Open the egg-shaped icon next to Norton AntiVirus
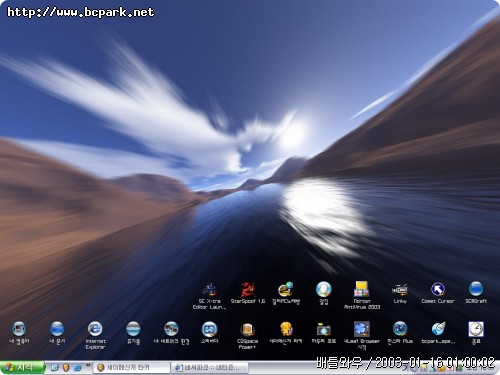The width and height of the screenshot is (500, 375). 324,293
